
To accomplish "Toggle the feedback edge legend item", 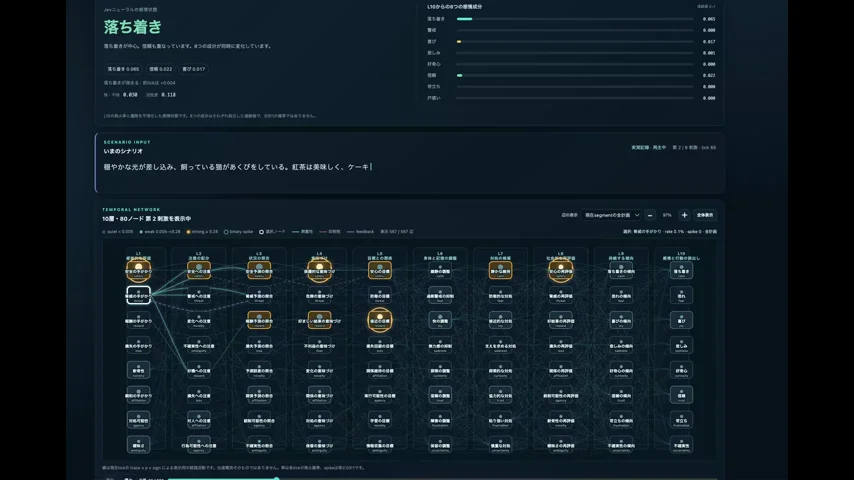I will click(x=361, y=232).
